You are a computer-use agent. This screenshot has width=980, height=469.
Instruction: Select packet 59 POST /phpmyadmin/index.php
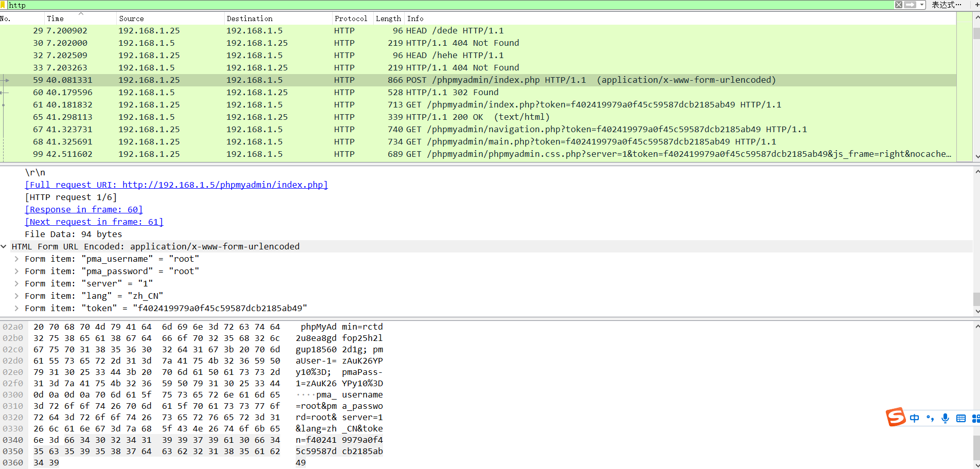478,80
